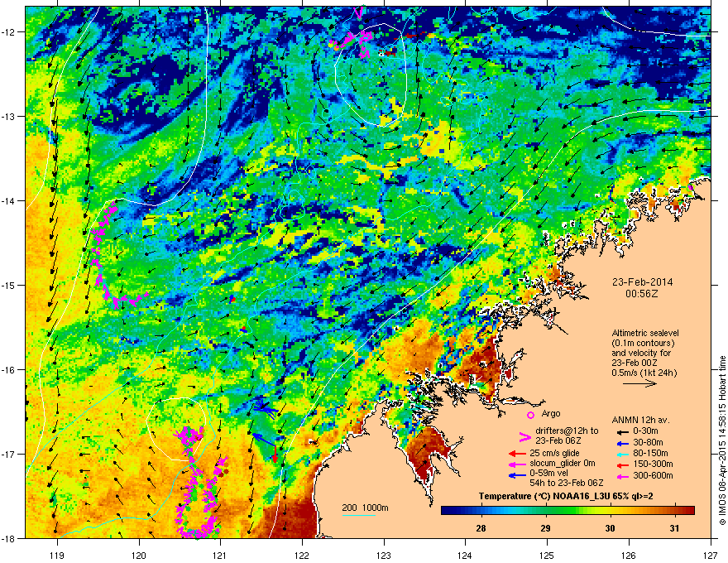Click the '300-600m' depth label
728x563 pixels.
tap(653, 475)
